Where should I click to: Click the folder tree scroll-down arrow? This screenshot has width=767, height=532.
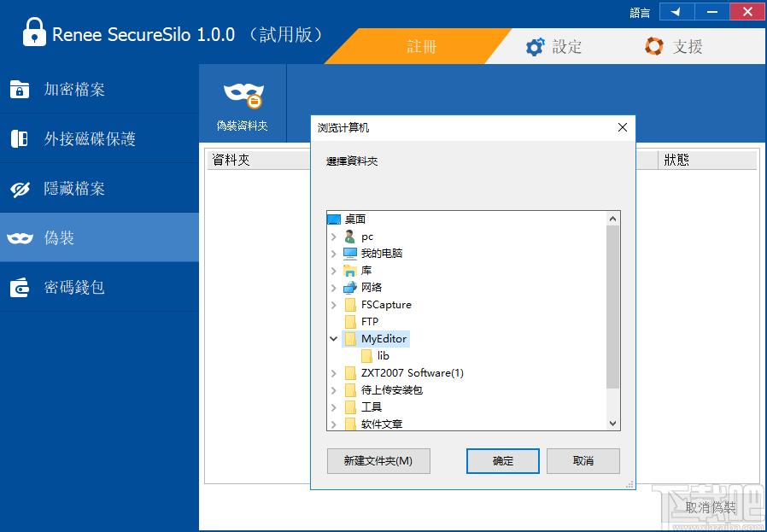(613, 424)
